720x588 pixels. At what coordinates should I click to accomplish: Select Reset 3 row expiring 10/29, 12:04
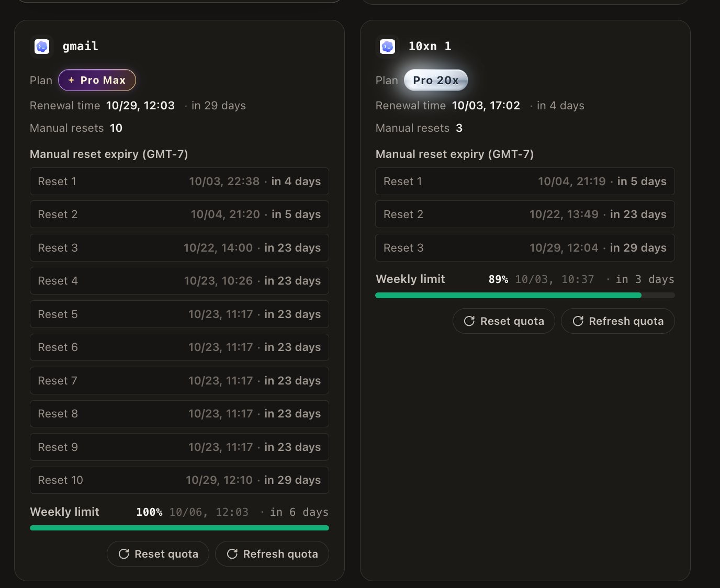coord(525,247)
